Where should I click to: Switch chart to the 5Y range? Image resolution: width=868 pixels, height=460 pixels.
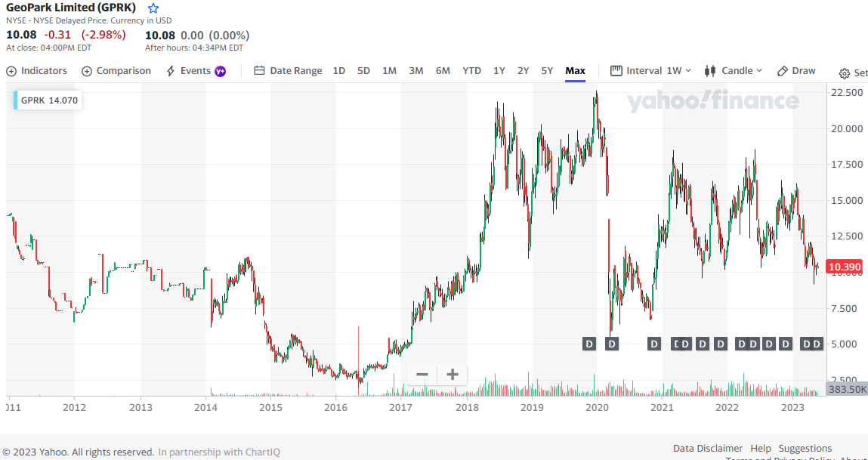pyautogui.click(x=548, y=71)
